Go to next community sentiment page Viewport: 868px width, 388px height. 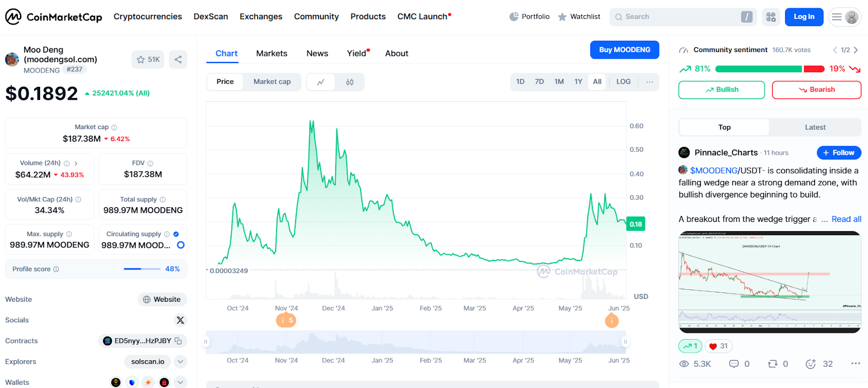tap(856, 50)
